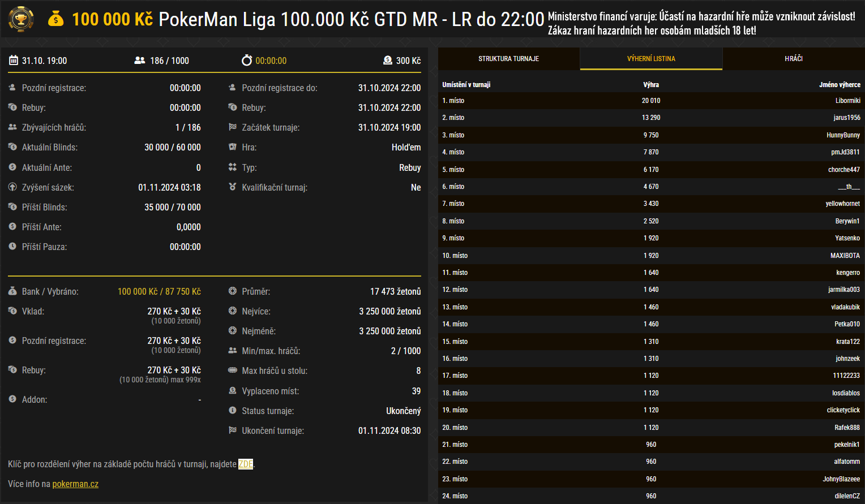Click the flag icon beside Ukončení turnaje
The image size is (865, 504).
232,430
